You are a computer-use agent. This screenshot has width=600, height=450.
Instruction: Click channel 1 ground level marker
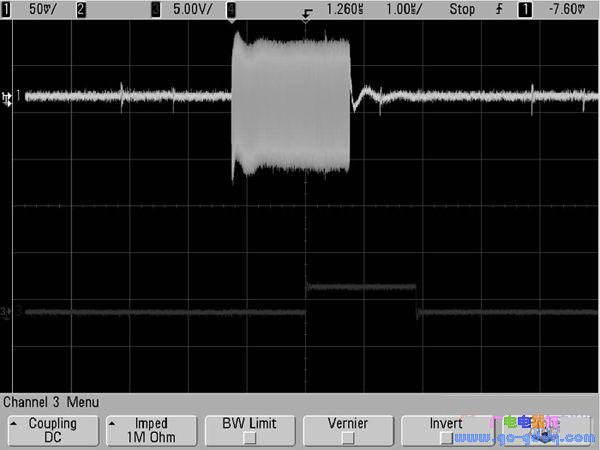(7, 99)
